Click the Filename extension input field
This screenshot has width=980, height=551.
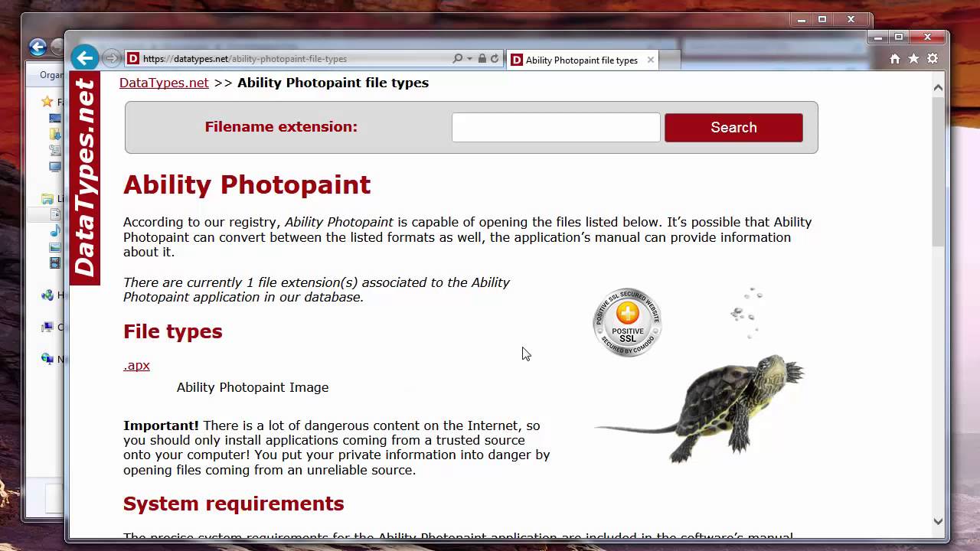(556, 127)
